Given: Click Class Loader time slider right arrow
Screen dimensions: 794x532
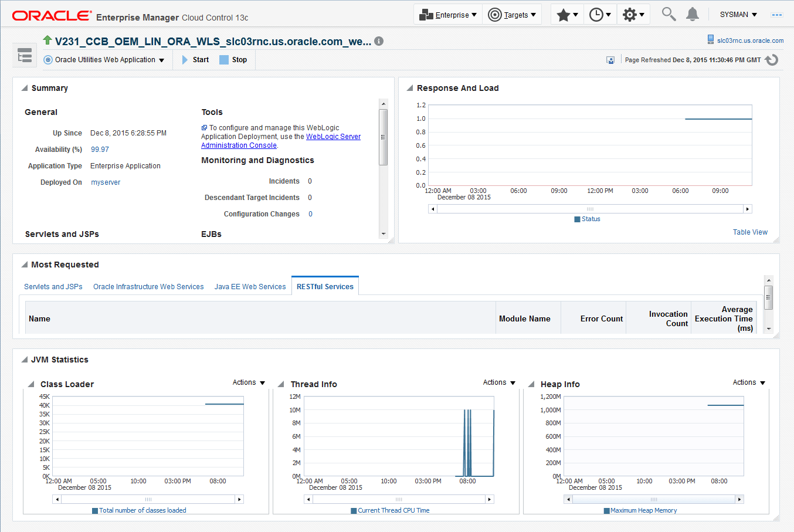Looking at the screenshot, I should click(x=239, y=499).
